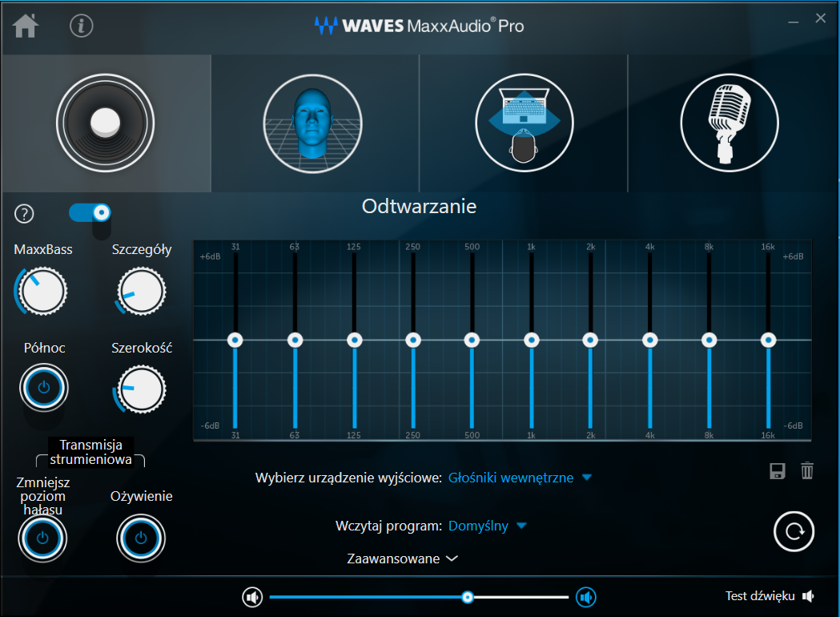This screenshot has height=617, width=840.
Task: Click the 63 Hz equalizer slider handle
Action: pyautogui.click(x=295, y=340)
